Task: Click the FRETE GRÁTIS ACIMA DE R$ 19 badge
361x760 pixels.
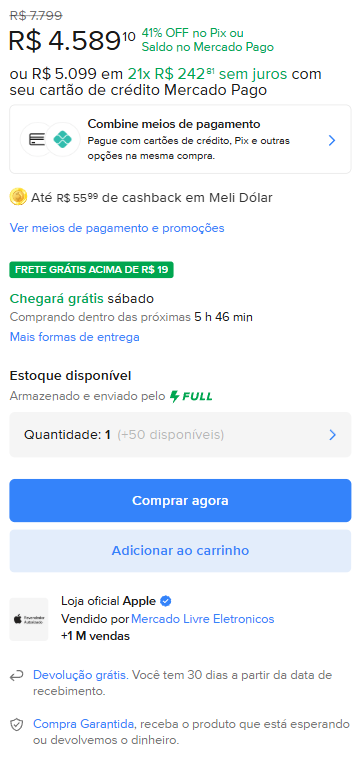Action: pos(92,270)
